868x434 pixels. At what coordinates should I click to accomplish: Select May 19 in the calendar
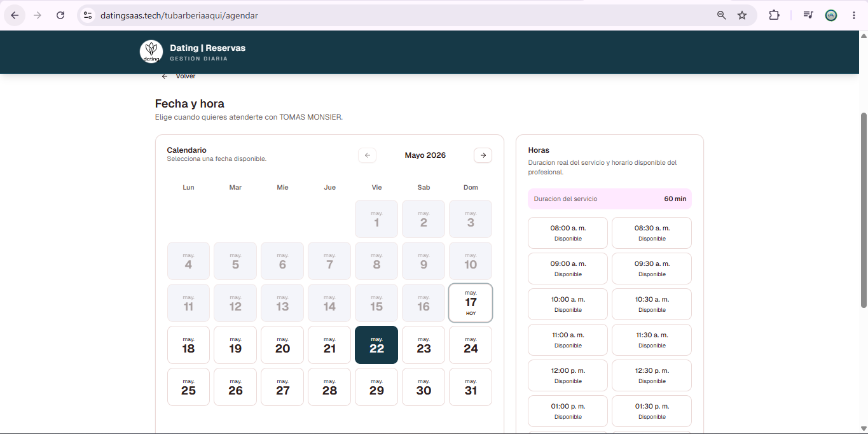235,345
